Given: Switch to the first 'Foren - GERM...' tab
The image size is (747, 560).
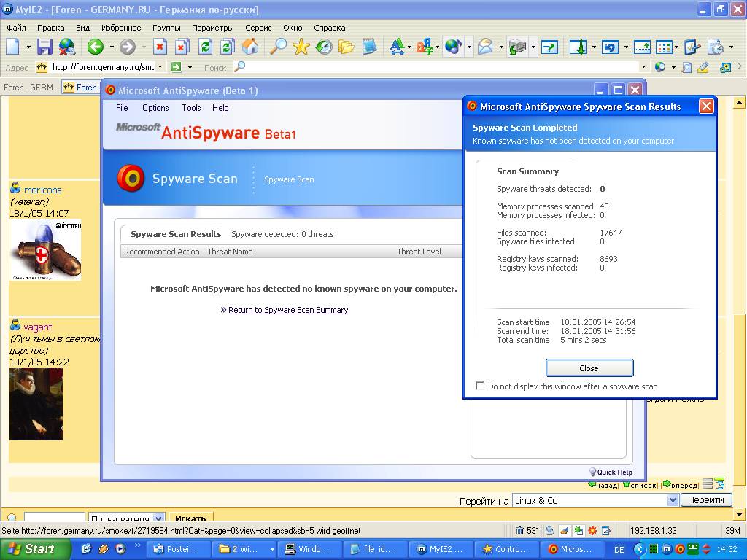Looking at the screenshot, I should [x=31, y=87].
